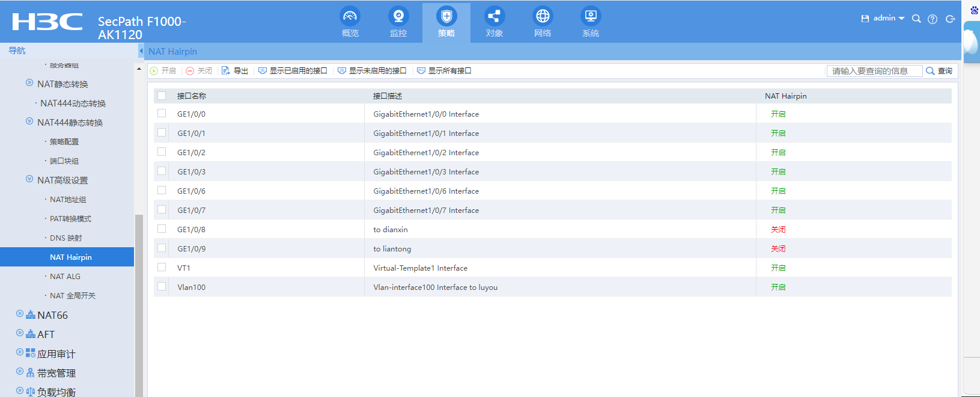Screen dimensions: 980x397
Task: Collapse the NAT444静态转换 tree node
Action: click(x=29, y=122)
